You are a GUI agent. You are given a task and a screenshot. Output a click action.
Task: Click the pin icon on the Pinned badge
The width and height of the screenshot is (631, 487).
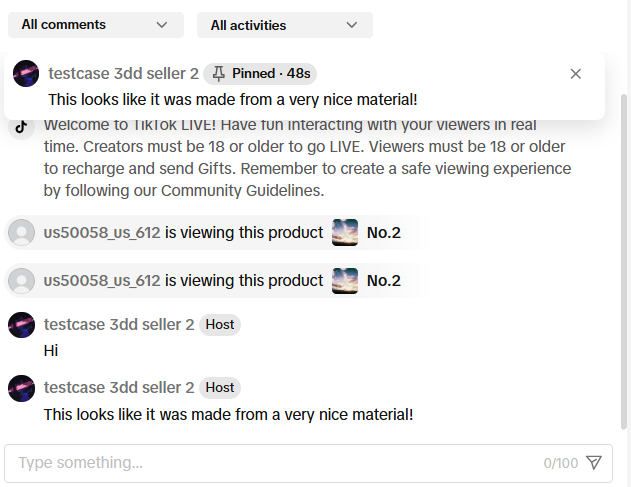coord(219,74)
